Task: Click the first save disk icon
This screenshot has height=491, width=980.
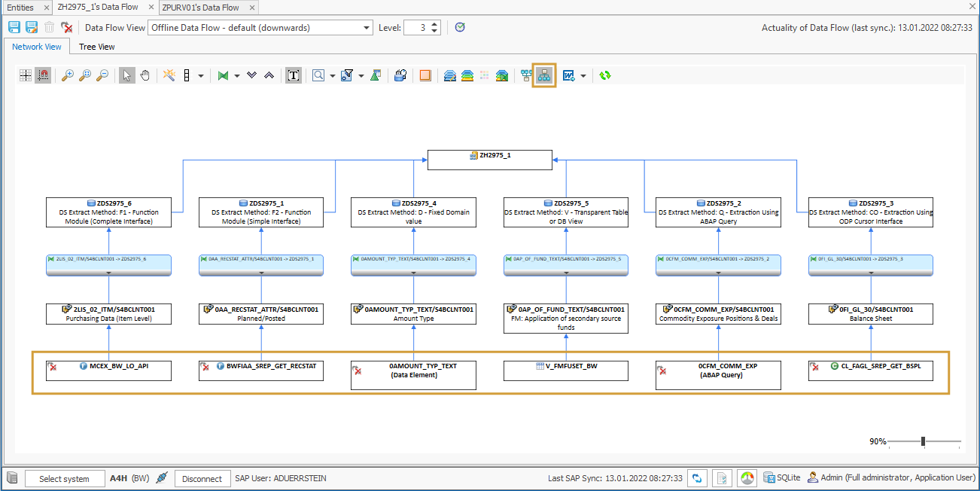Action: [x=14, y=28]
